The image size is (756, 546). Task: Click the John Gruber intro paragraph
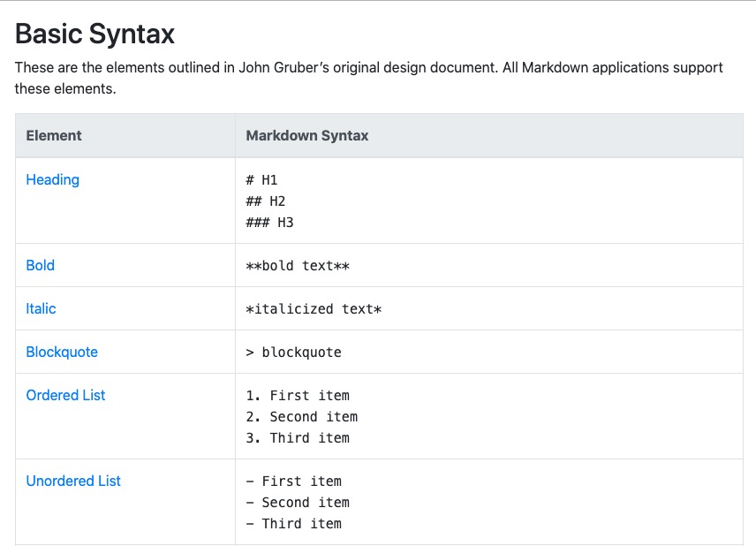tap(369, 78)
